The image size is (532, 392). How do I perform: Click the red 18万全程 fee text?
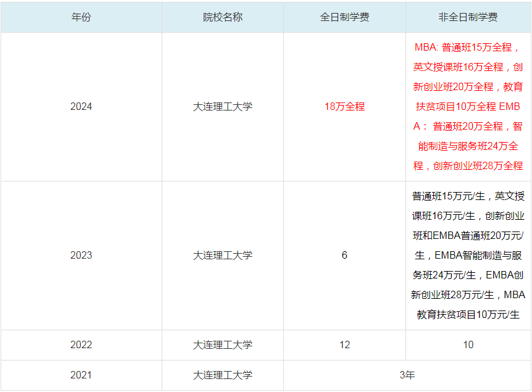point(345,107)
